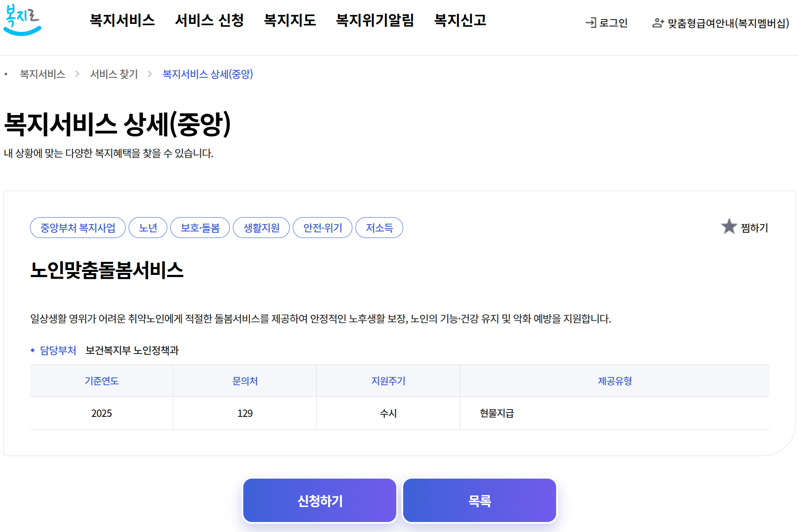
Task: Open the 복지지도 menu
Action: [290, 20]
